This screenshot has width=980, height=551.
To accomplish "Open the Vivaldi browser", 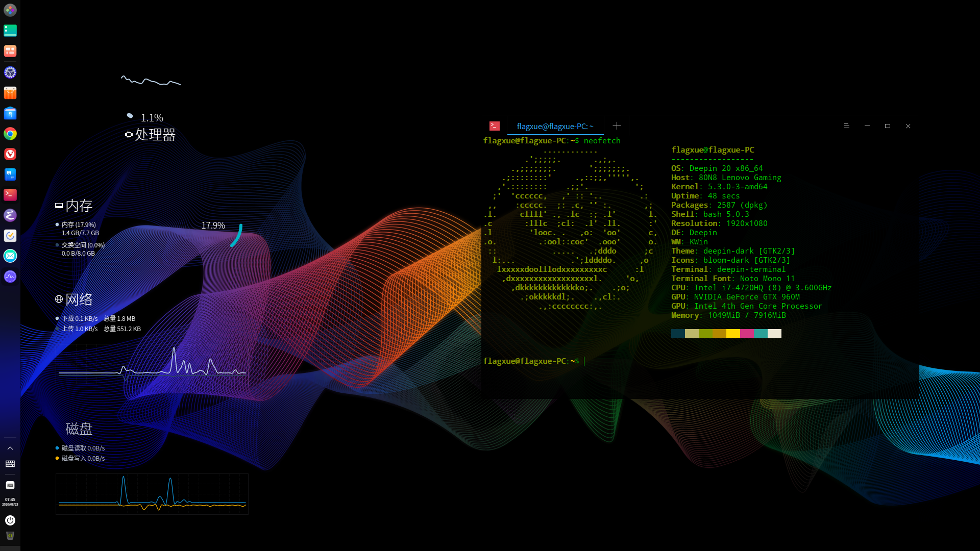I will (x=10, y=154).
